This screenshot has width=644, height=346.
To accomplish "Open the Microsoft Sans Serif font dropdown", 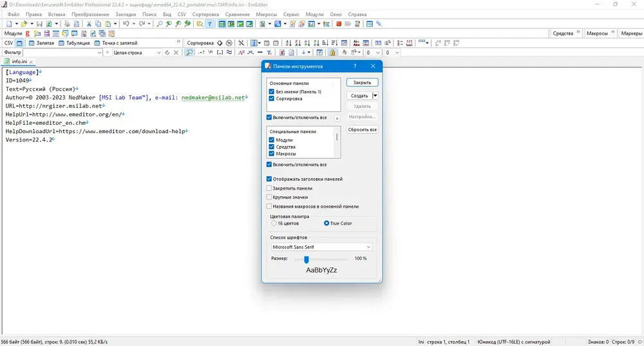I will (x=321, y=247).
